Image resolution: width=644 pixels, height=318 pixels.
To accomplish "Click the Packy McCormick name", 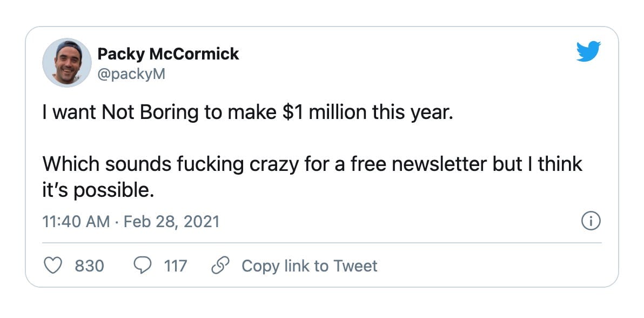I will point(169,54).
